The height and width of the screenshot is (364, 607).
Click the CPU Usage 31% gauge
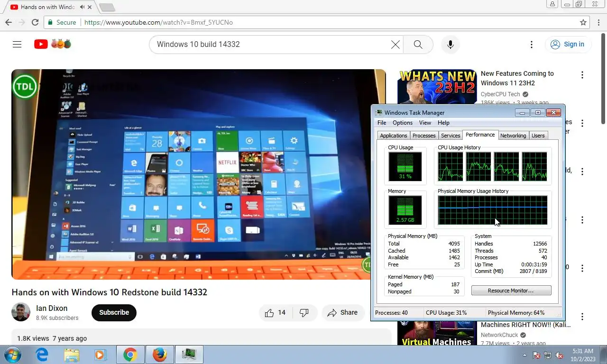(405, 166)
